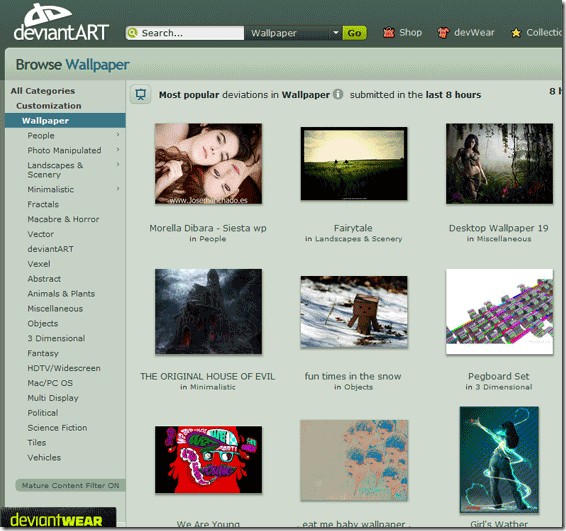Expand the Minimalistic category arrow
566x531 pixels.
(x=118, y=188)
